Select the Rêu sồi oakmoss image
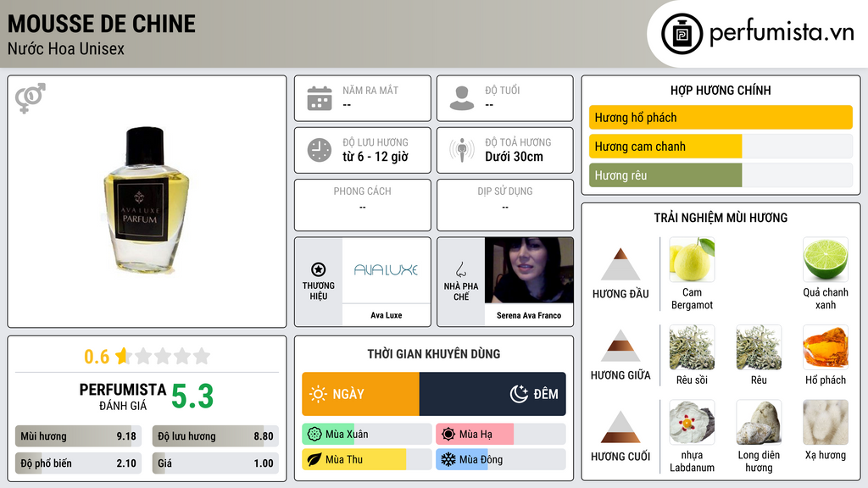This screenshot has width=868, height=488. coord(692,347)
